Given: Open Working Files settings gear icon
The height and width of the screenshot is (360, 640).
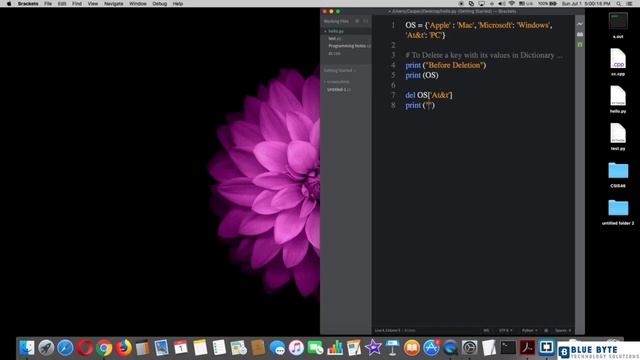Looking at the screenshot, I should (357, 21).
